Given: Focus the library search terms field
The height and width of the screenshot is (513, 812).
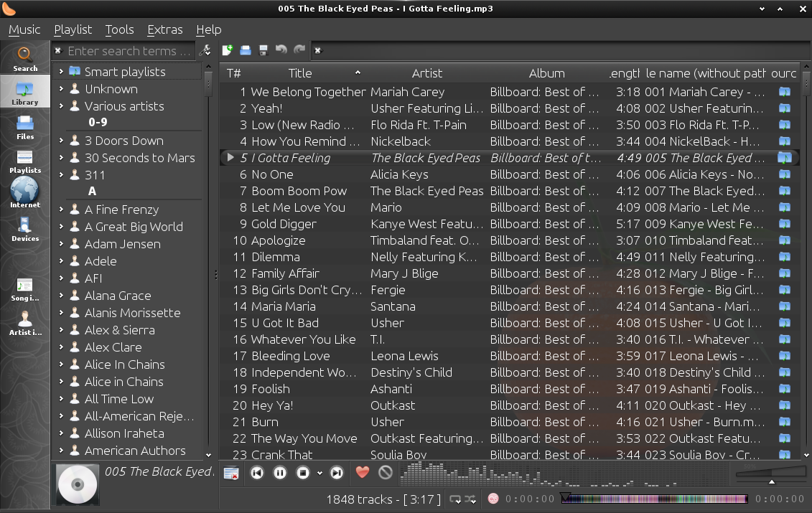Looking at the screenshot, I should coord(129,51).
